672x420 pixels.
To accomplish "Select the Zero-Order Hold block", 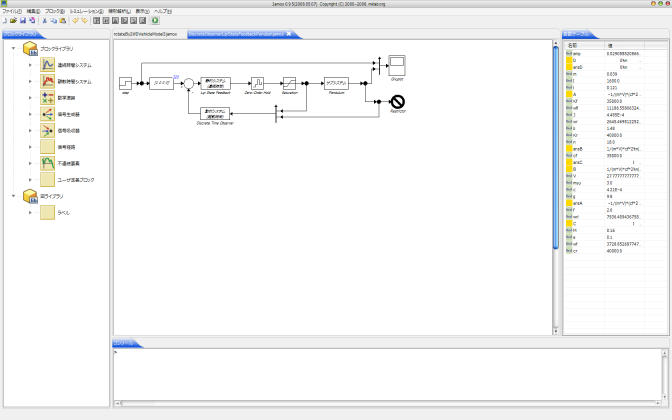I will pos(257,83).
